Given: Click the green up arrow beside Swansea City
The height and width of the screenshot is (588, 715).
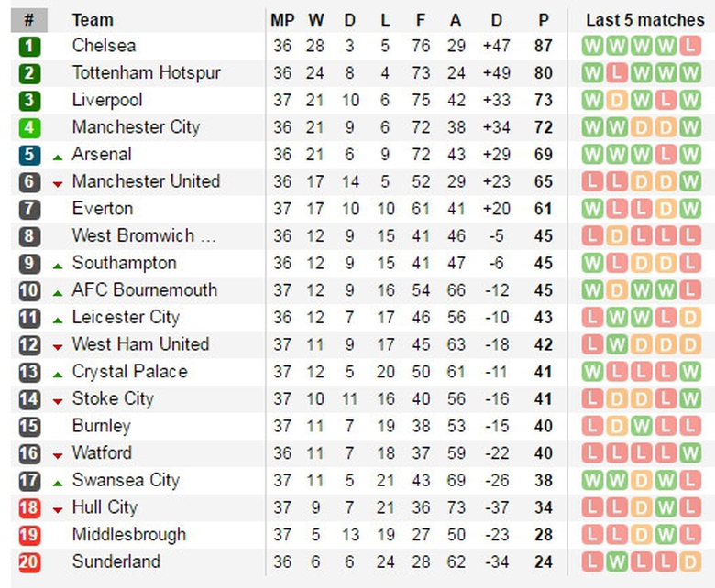Looking at the screenshot, I should pos(58,483).
